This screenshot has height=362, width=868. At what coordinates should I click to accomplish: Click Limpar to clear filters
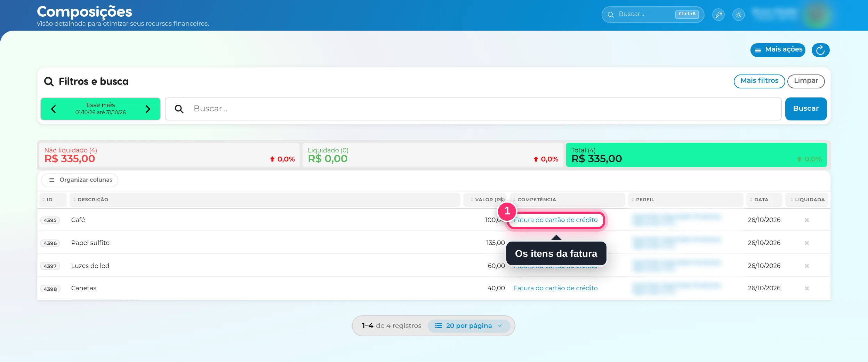[806, 81]
